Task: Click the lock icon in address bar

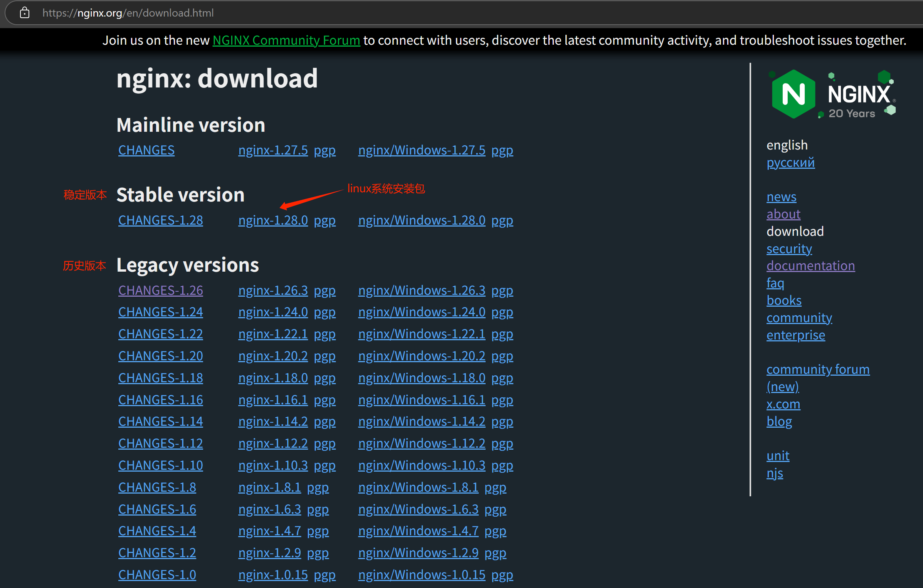Action: coord(25,13)
